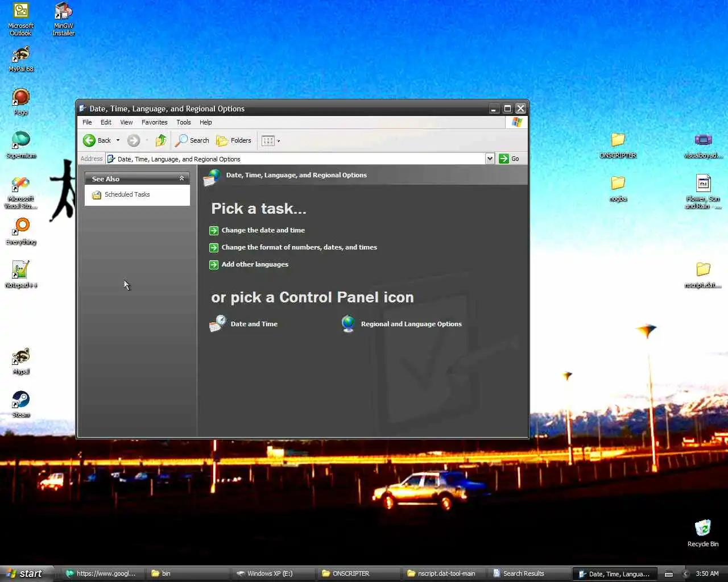This screenshot has height=582, width=728.
Task: Click the Start button
Action: 26,573
